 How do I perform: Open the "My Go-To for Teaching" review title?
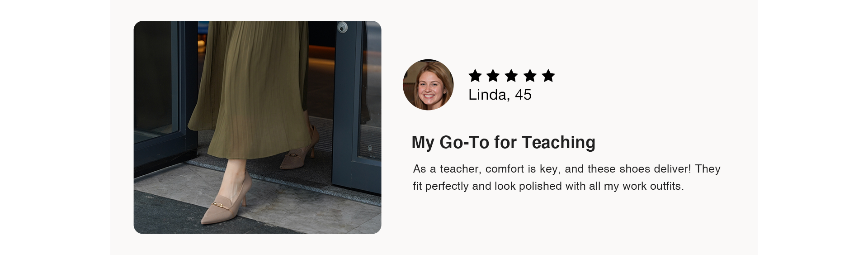pos(503,142)
